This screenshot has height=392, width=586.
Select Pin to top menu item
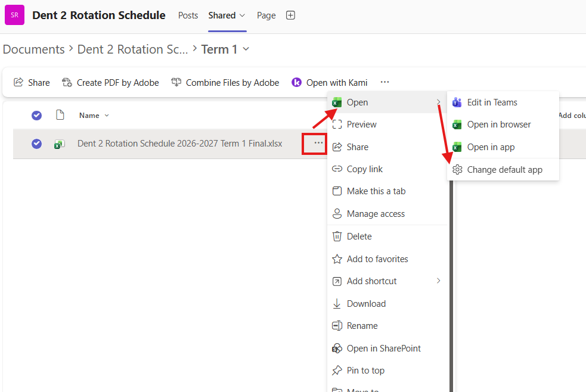tap(387, 371)
